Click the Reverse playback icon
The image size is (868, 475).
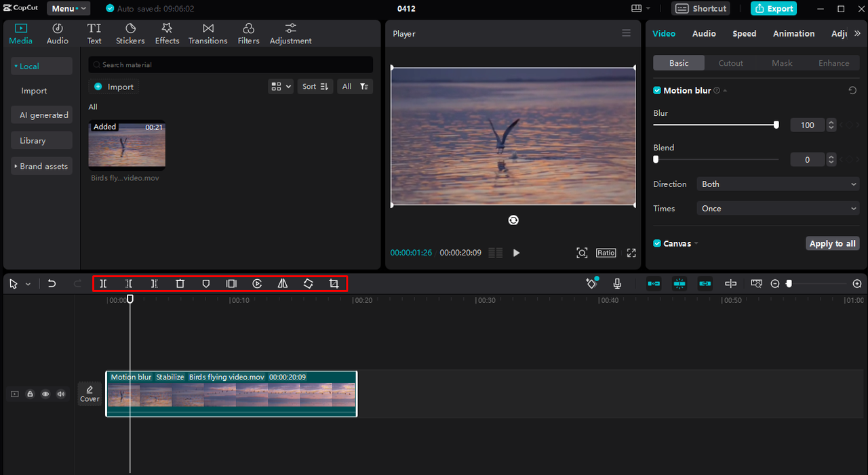(x=257, y=284)
